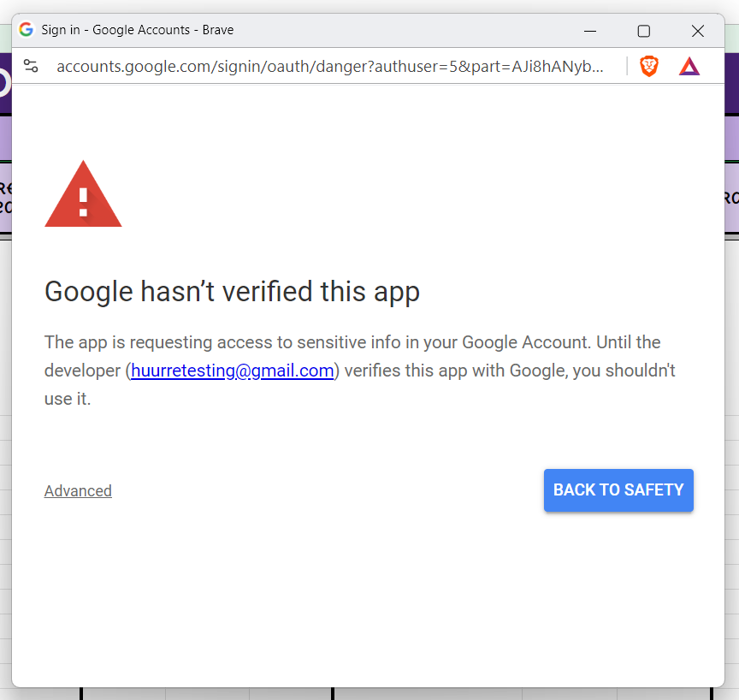Image resolution: width=739 pixels, height=700 pixels.
Task: Click the warning paragraph about sensitive info
Action: click(359, 371)
